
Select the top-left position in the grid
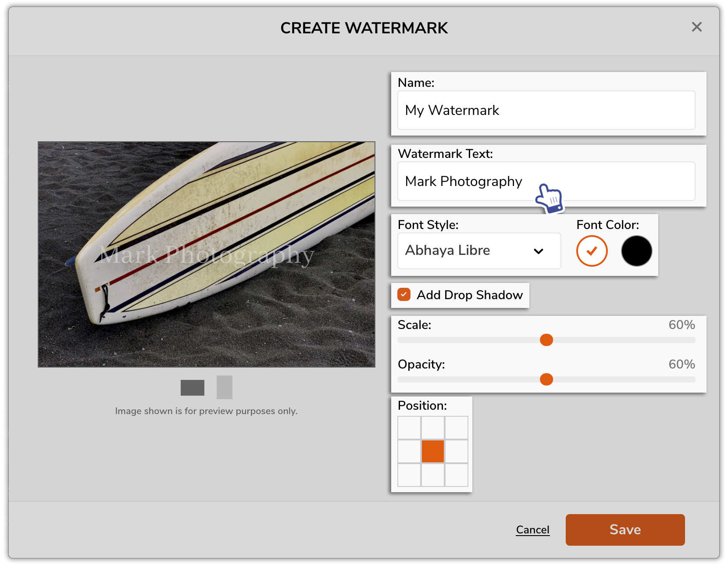tap(409, 428)
